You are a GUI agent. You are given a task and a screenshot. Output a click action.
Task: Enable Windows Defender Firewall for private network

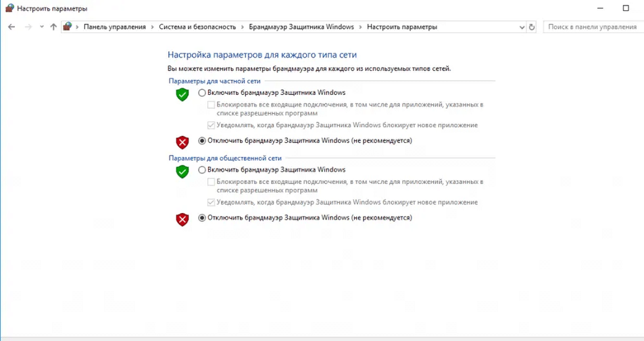tap(202, 93)
